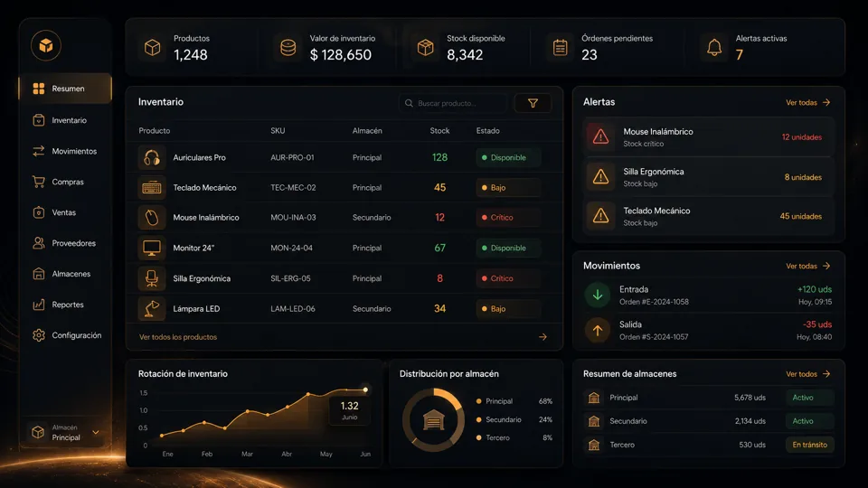This screenshot has height=488, width=868.
Task: Open the inventory filter button
Action: pos(533,103)
